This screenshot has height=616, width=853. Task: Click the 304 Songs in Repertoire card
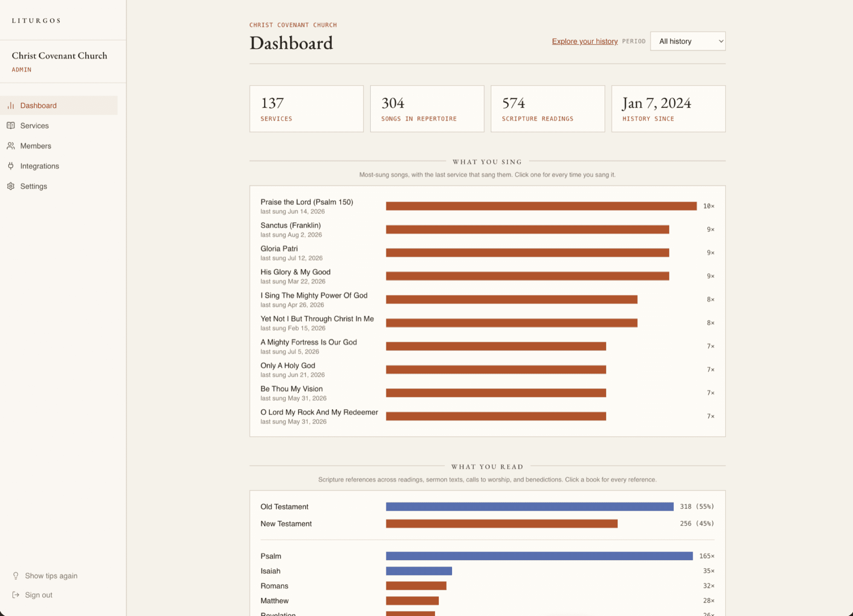tap(427, 109)
